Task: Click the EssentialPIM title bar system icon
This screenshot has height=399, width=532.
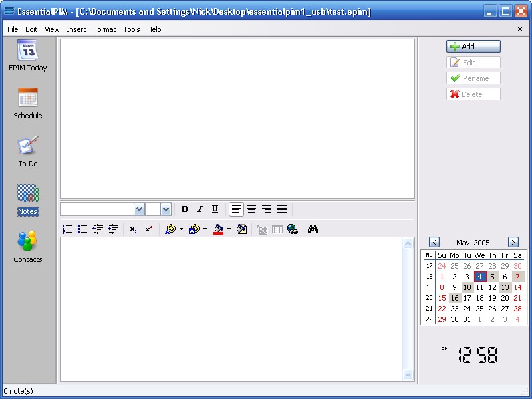Action: pyautogui.click(x=9, y=11)
